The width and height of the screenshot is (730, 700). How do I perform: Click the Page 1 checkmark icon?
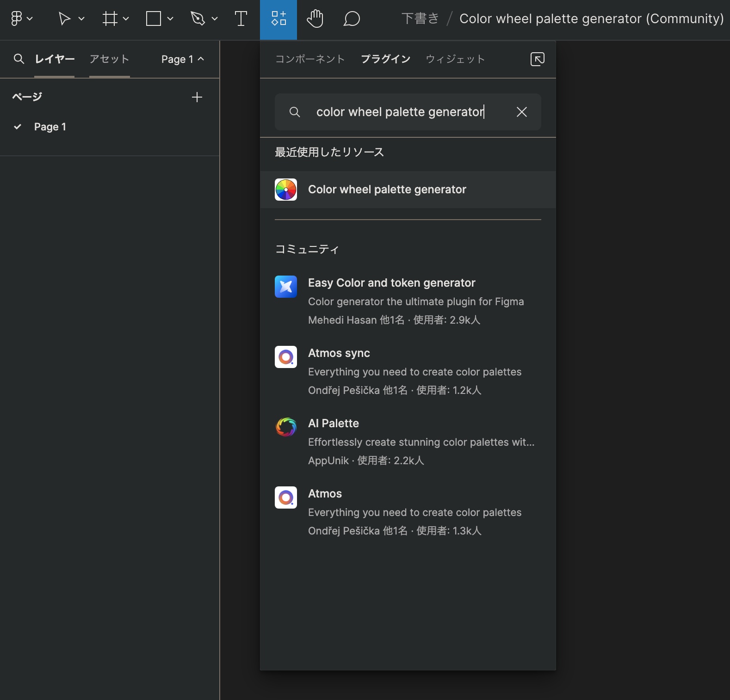[18, 127]
